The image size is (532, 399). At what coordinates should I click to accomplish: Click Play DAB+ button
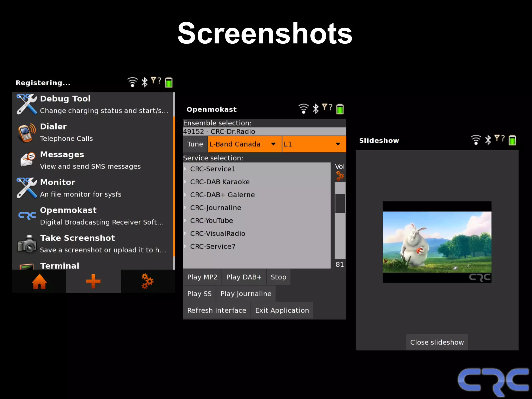(x=244, y=277)
